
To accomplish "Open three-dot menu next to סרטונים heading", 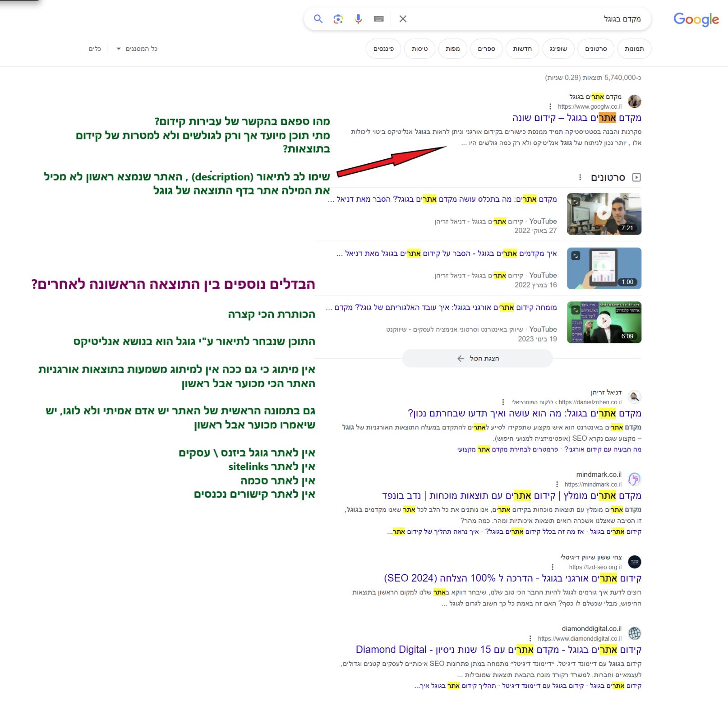I will 580,177.
